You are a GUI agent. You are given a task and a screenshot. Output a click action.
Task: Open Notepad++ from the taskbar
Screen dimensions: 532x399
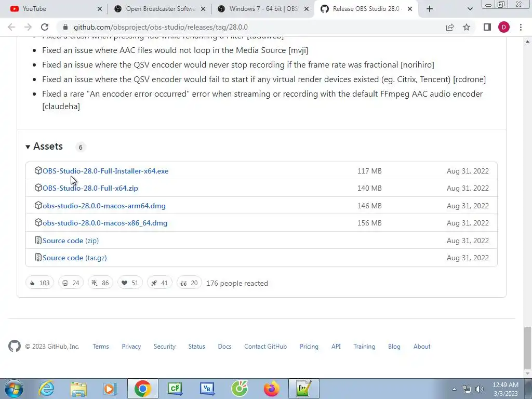point(303,389)
